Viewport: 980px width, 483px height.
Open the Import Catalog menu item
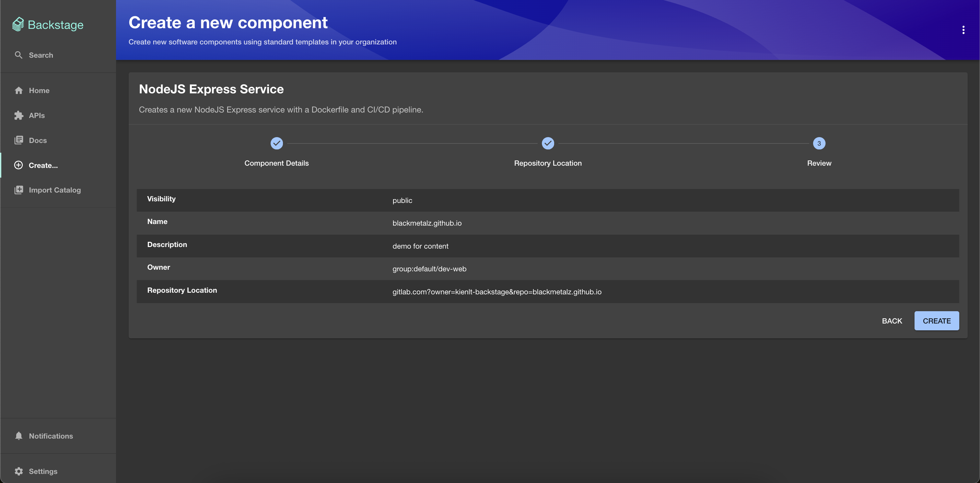(55, 190)
